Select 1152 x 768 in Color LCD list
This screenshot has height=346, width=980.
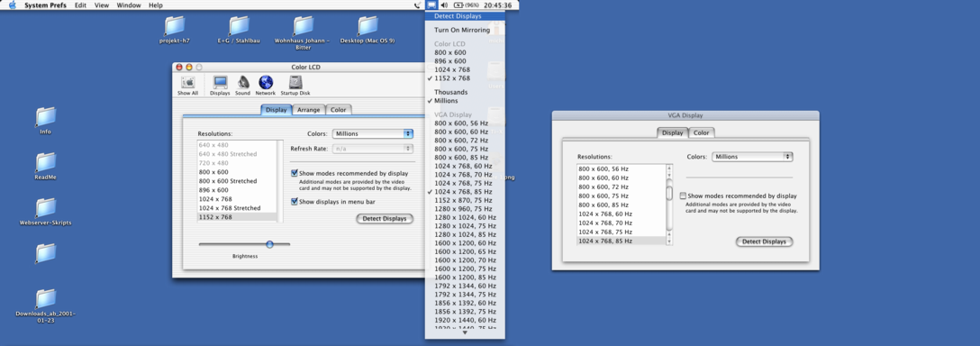tap(237, 217)
